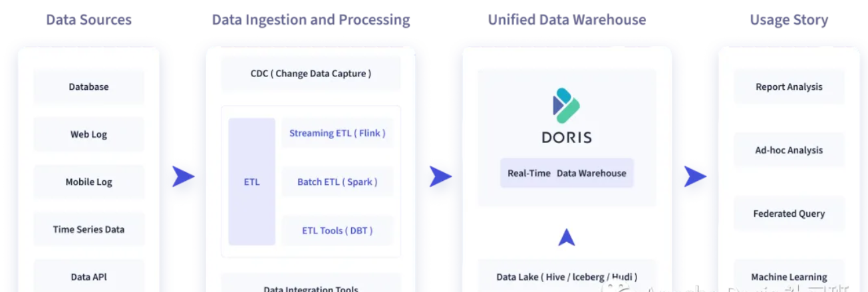Select the "Real-Time Data Warehouse" label

click(x=567, y=173)
